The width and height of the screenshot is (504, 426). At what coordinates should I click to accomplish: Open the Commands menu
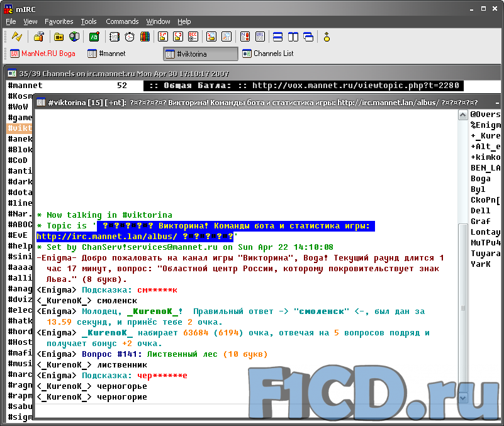[122, 21]
